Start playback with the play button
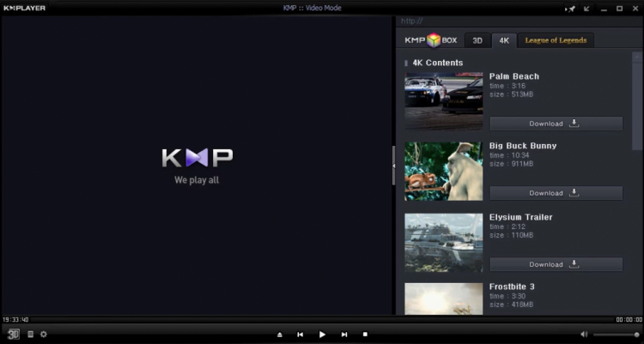The height and width of the screenshot is (344, 644). 322,335
